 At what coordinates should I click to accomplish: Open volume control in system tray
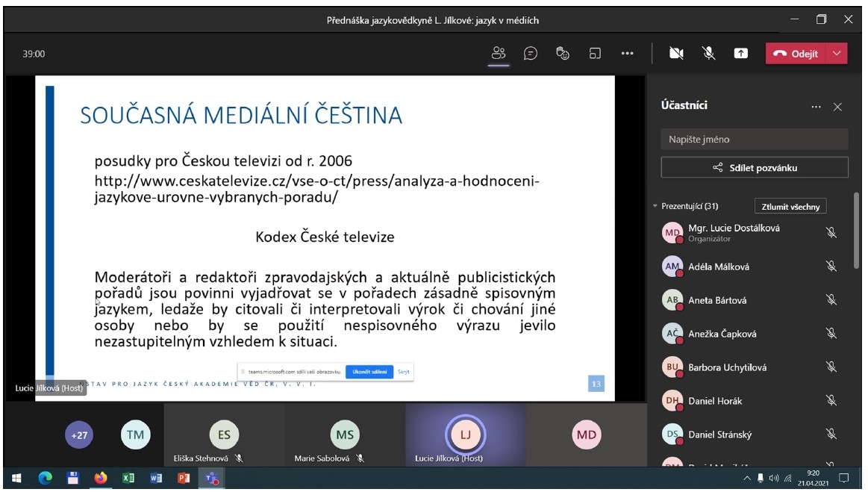[x=773, y=479]
